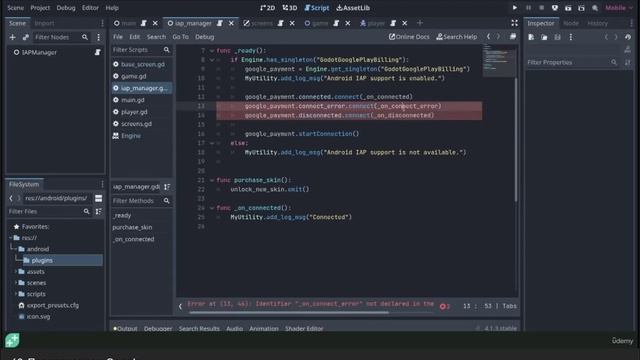Screen dimensions: 640x360
Task: Open base_screen.gd in the script list
Action: coord(143,64)
